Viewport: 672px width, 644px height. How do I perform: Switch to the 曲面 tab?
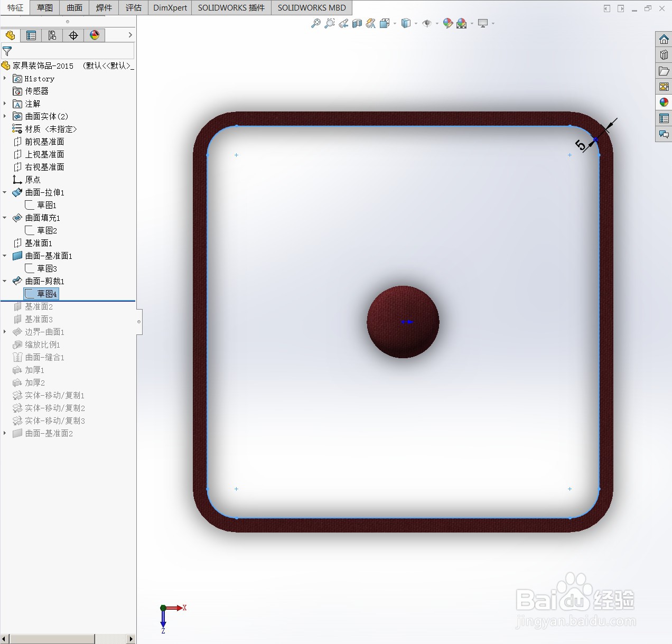click(74, 7)
